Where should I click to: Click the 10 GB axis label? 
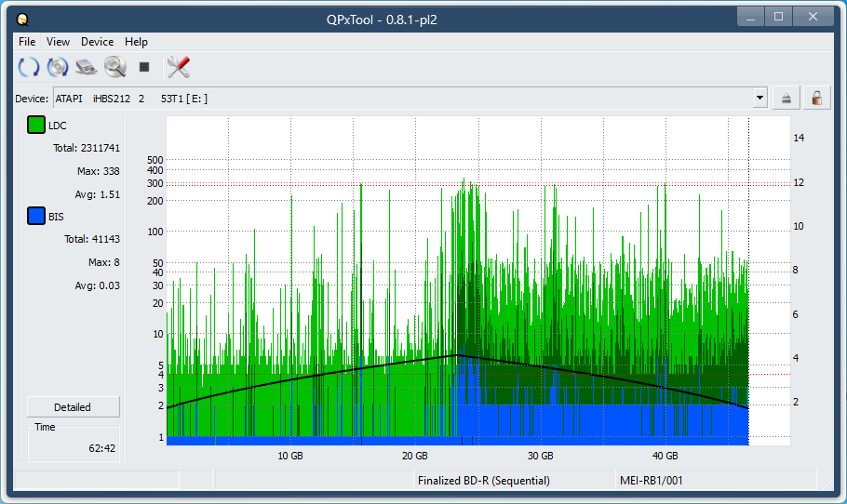tap(290, 456)
